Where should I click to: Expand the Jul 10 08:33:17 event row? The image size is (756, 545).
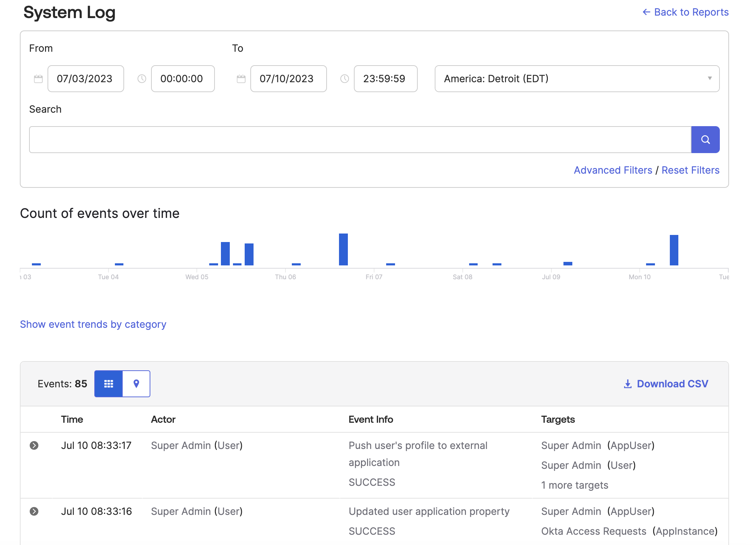[x=34, y=445]
